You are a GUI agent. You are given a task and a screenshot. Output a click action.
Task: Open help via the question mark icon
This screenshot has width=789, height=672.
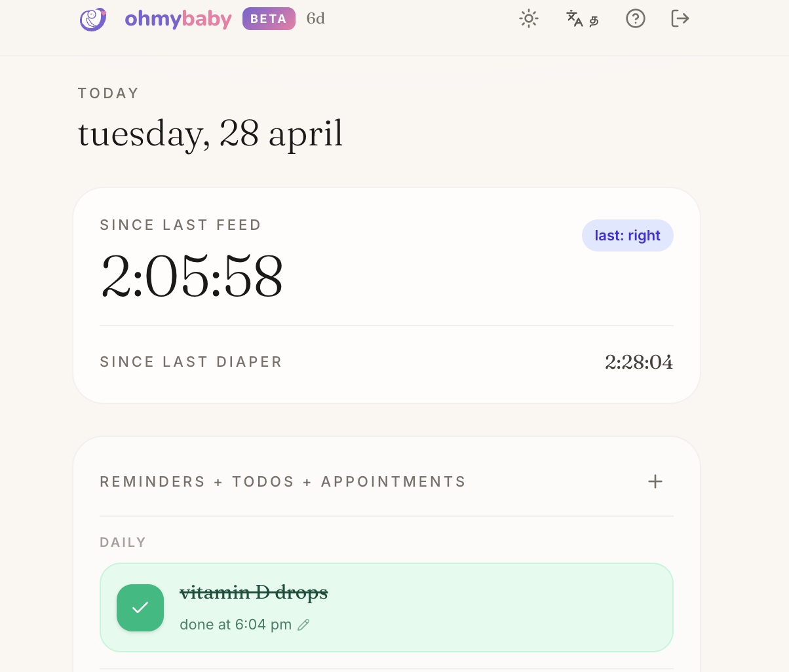635,18
